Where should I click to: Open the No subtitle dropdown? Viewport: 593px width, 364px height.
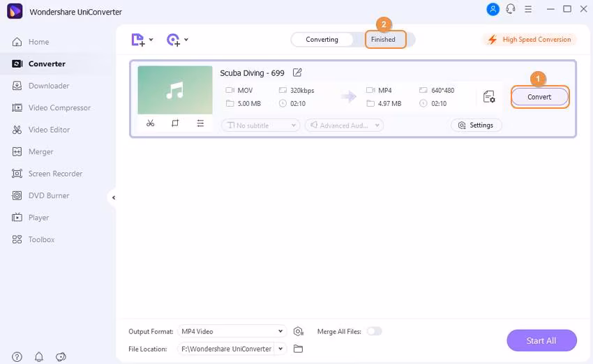(261, 125)
